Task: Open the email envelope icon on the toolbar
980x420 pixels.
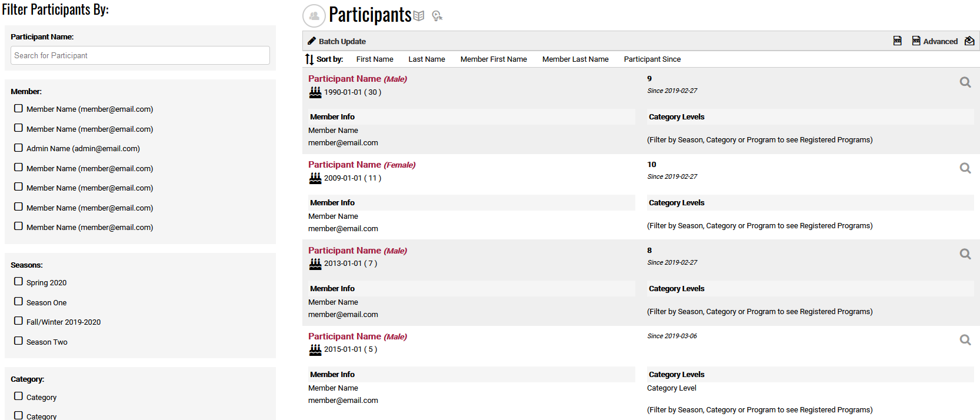Action: click(969, 41)
